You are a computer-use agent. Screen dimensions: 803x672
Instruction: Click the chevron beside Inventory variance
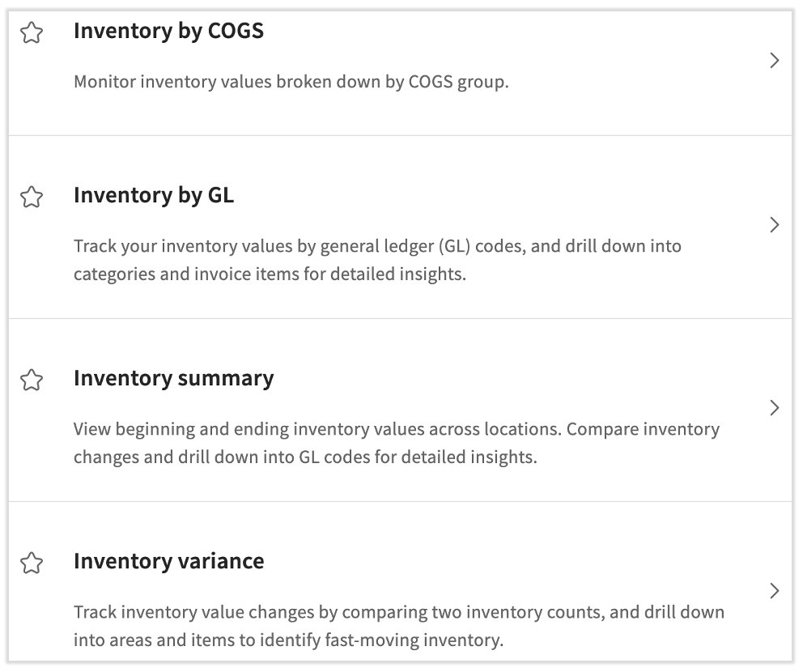click(x=775, y=590)
